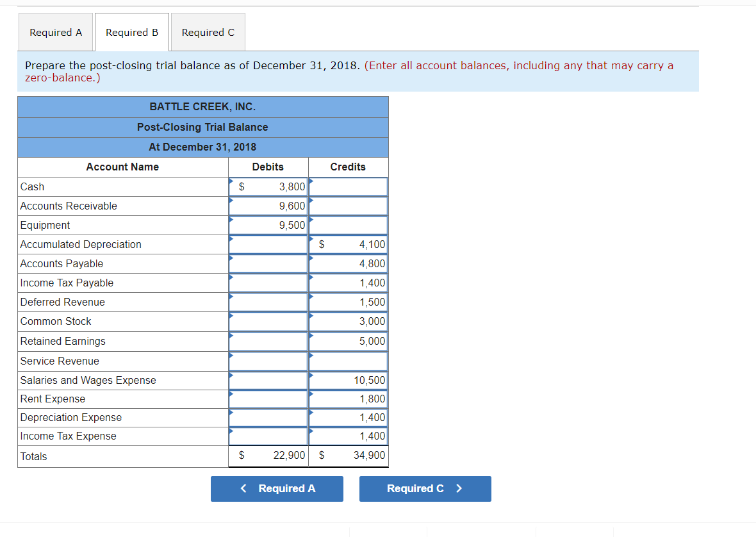
Task: Click Common Stock credit field showing 3,000
Action: [x=348, y=322]
